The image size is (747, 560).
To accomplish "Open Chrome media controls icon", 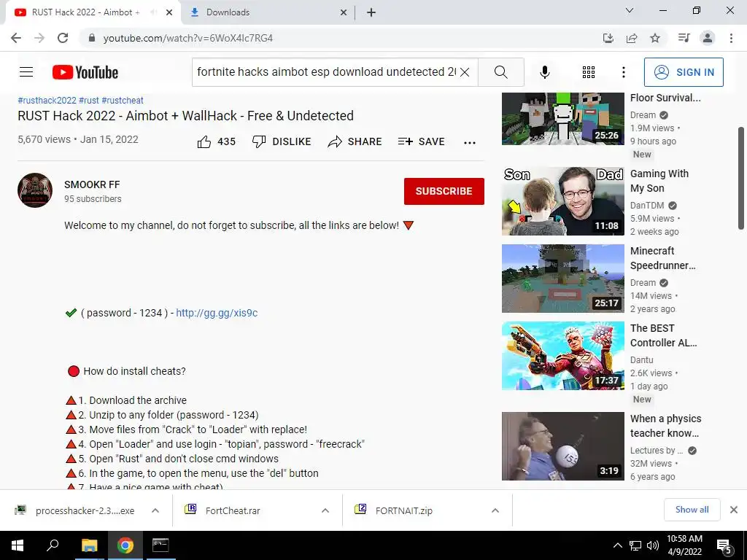I will [684, 38].
